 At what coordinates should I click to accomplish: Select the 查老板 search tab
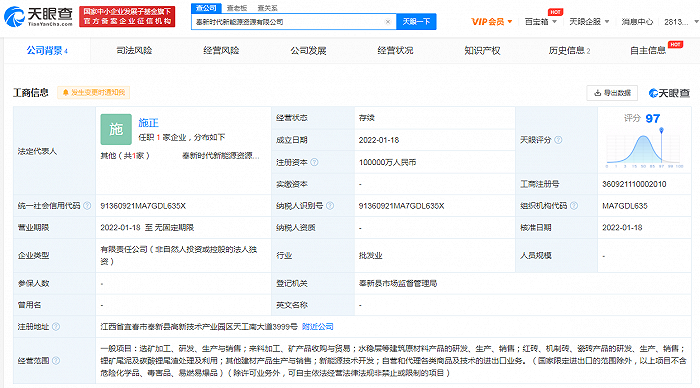237,8
